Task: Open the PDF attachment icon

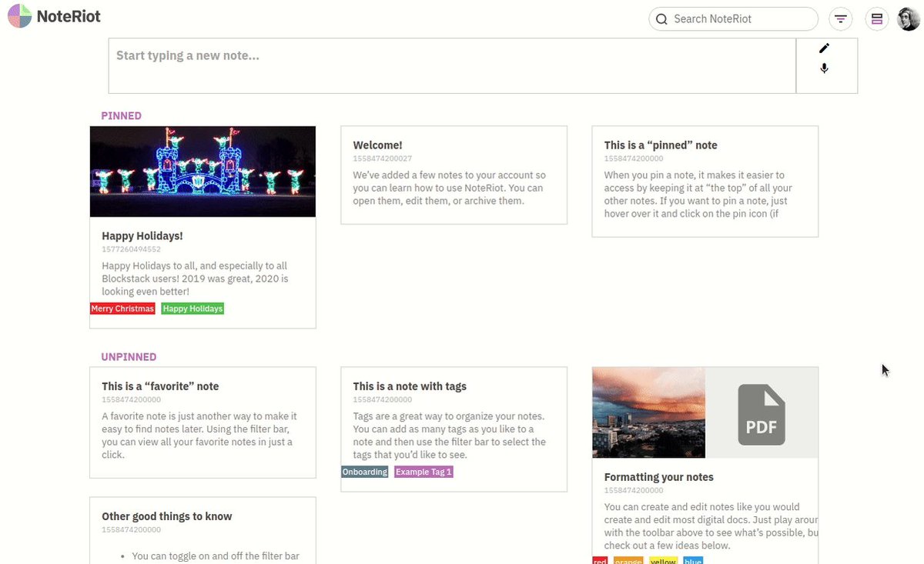Action: click(x=762, y=415)
